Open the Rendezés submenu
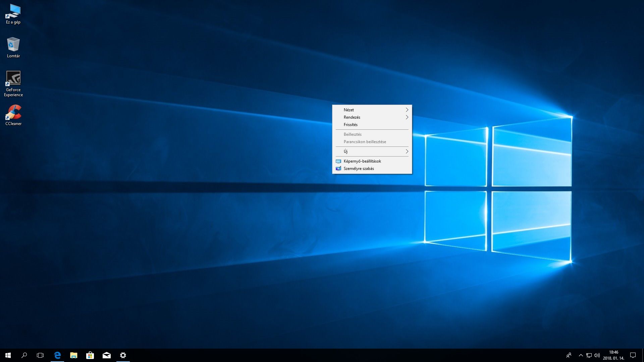 [x=372, y=117]
